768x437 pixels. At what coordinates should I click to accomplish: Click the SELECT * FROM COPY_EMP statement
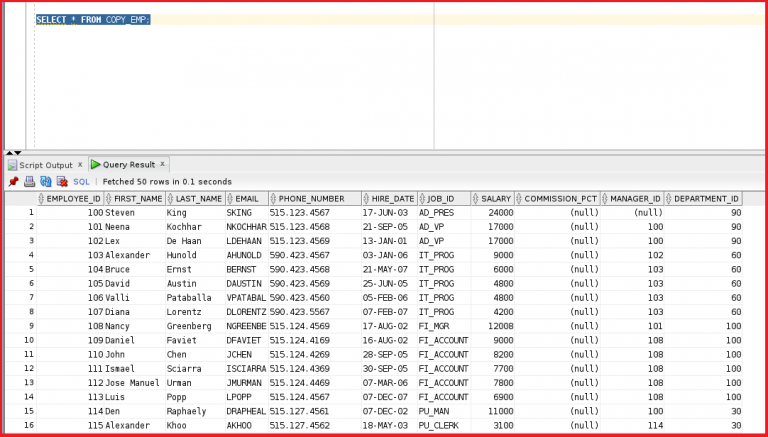click(93, 20)
